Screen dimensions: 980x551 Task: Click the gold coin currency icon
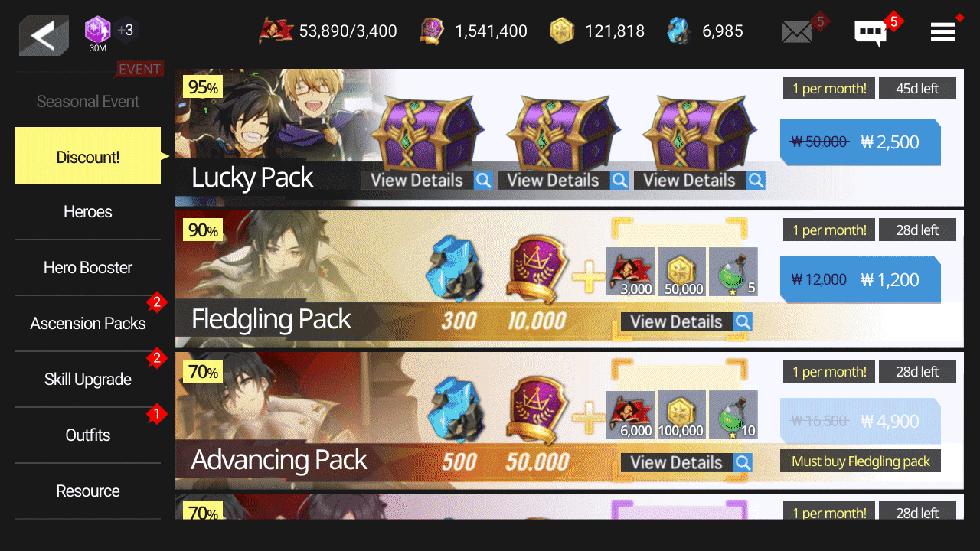pyautogui.click(x=562, y=31)
